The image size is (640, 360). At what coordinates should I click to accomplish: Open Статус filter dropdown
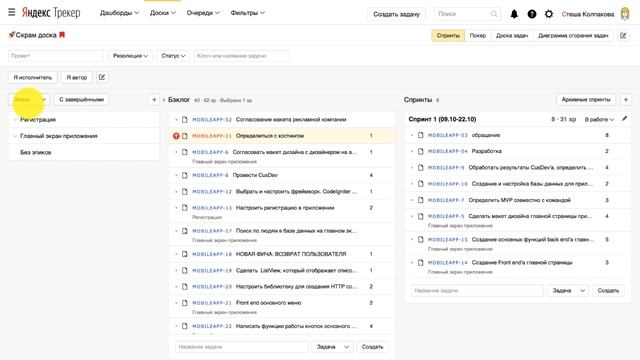click(173, 56)
